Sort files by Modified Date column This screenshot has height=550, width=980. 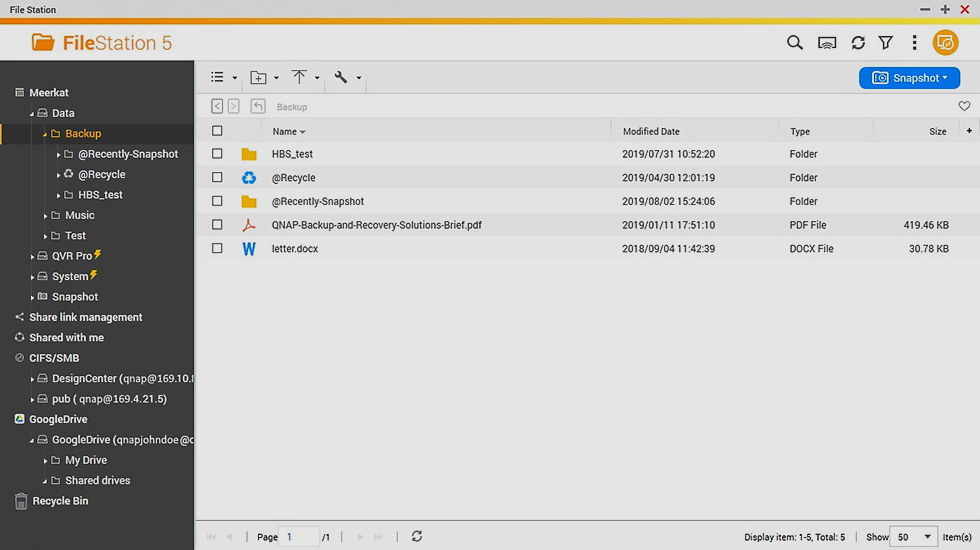pyautogui.click(x=651, y=131)
